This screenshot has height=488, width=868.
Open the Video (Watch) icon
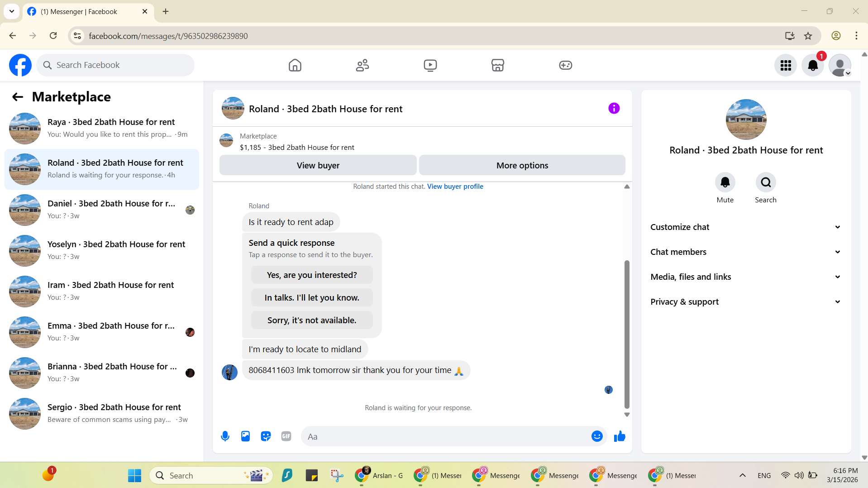(x=430, y=65)
